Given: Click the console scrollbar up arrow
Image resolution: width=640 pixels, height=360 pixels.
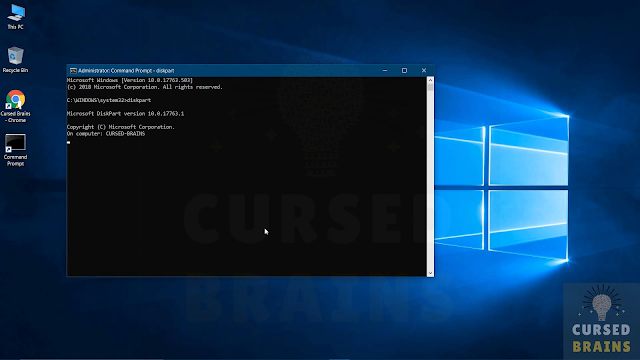Looking at the screenshot, I should click(x=430, y=80).
